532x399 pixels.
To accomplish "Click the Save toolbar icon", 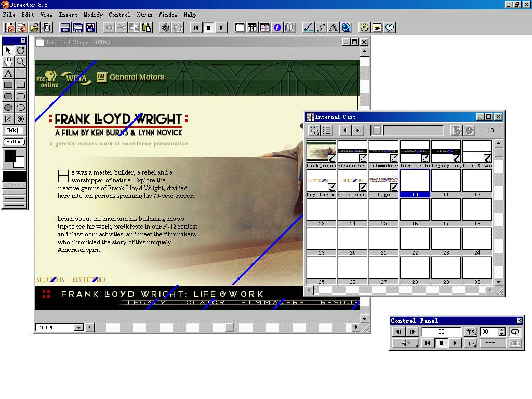I will [x=65, y=28].
